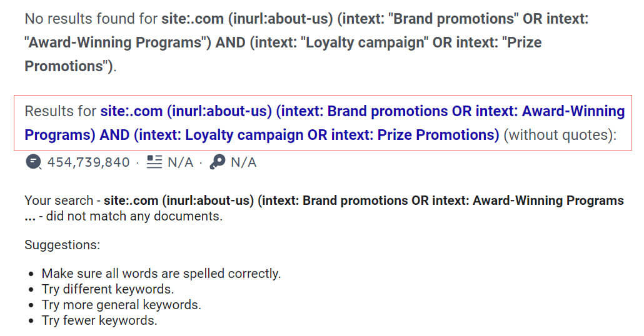Click "Make sure all words are spelled correctly"
The width and height of the screenshot is (644, 336).
pos(161,274)
